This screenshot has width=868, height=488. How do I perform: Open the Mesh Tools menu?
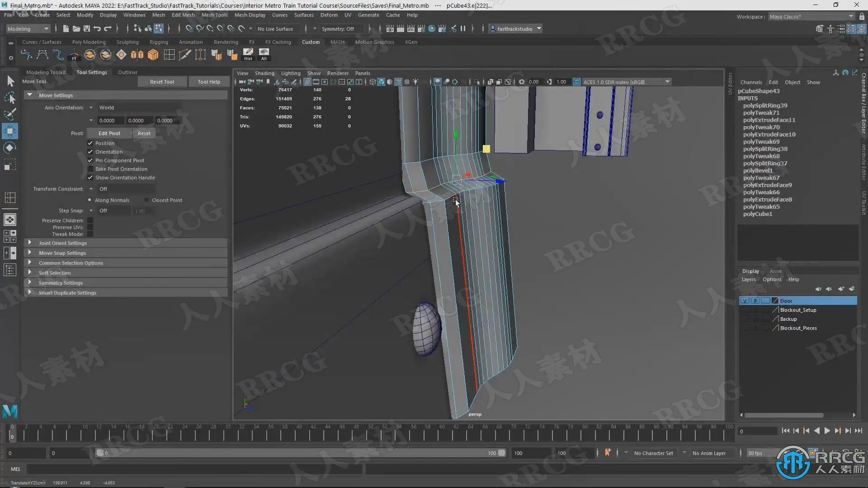214,15
